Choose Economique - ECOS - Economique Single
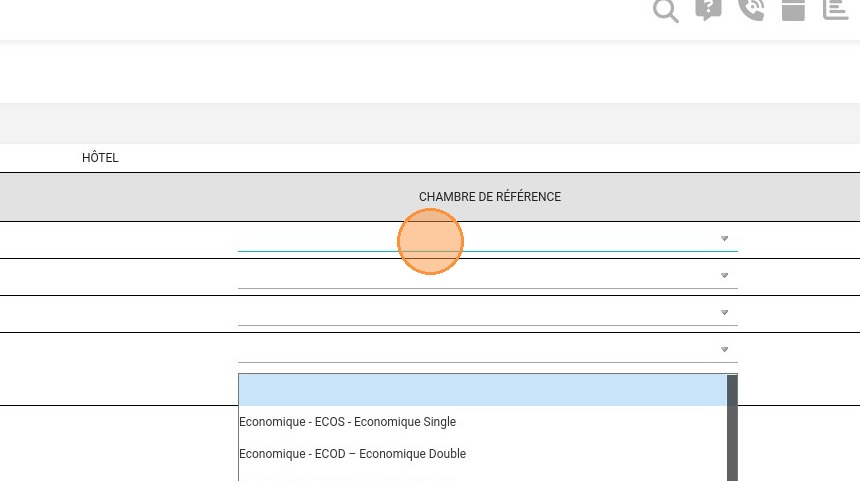 coord(347,422)
